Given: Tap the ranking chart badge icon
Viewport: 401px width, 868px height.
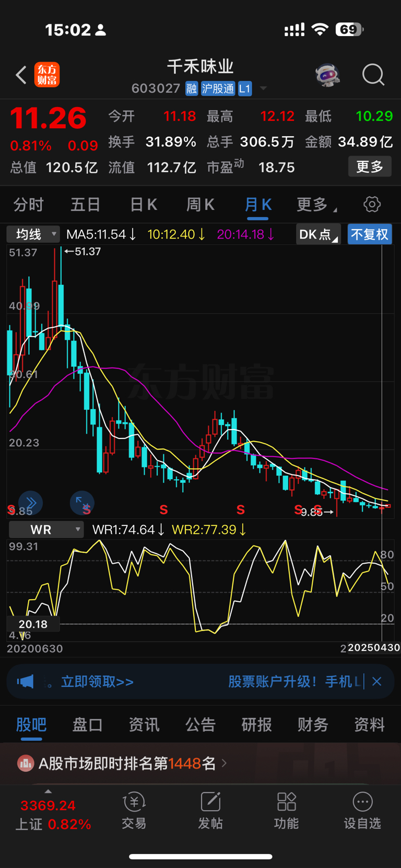Looking at the screenshot, I should pyautogui.click(x=25, y=764).
